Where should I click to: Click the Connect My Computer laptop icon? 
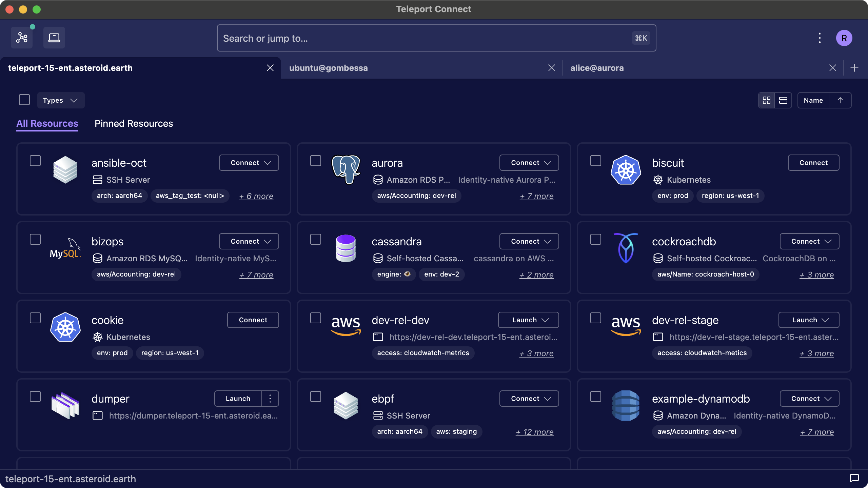(54, 38)
